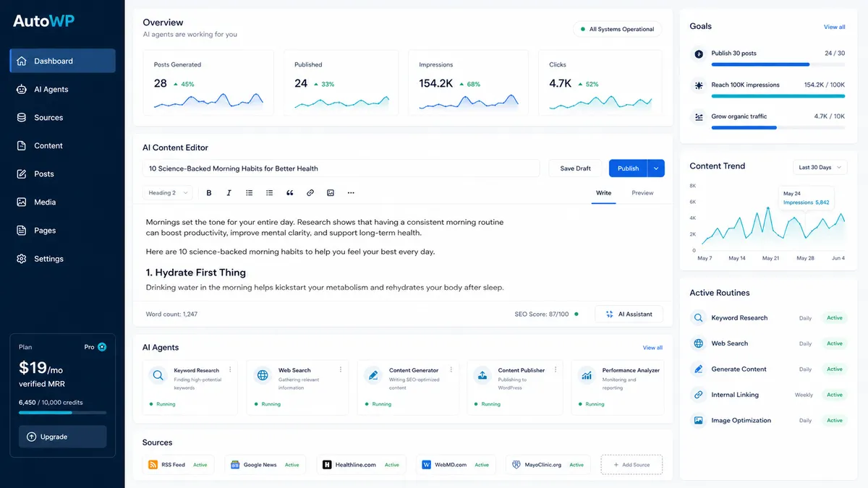The width and height of the screenshot is (868, 488).
Task: Click the Publish button
Action: pyautogui.click(x=628, y=168)
